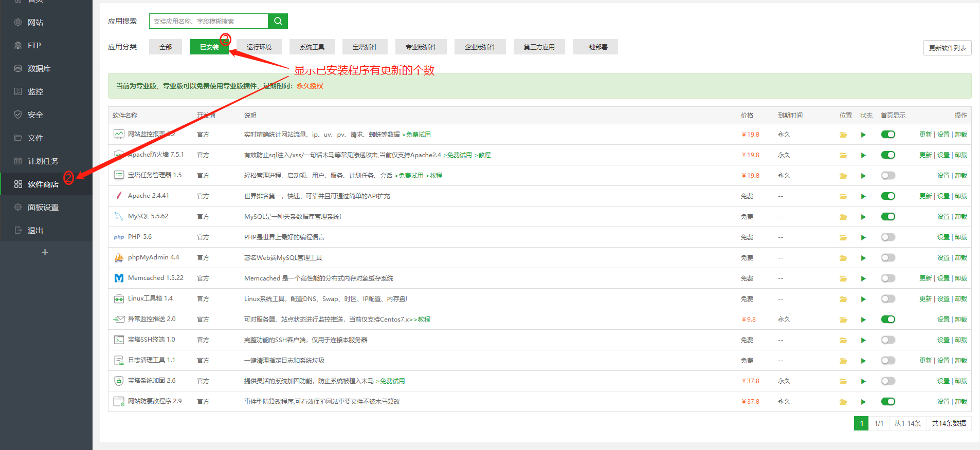Image resolution: width=980 pixels, height=450 pixels.
Task: Disable homepage display for 异常监控推送
Action: coord(888,320)
